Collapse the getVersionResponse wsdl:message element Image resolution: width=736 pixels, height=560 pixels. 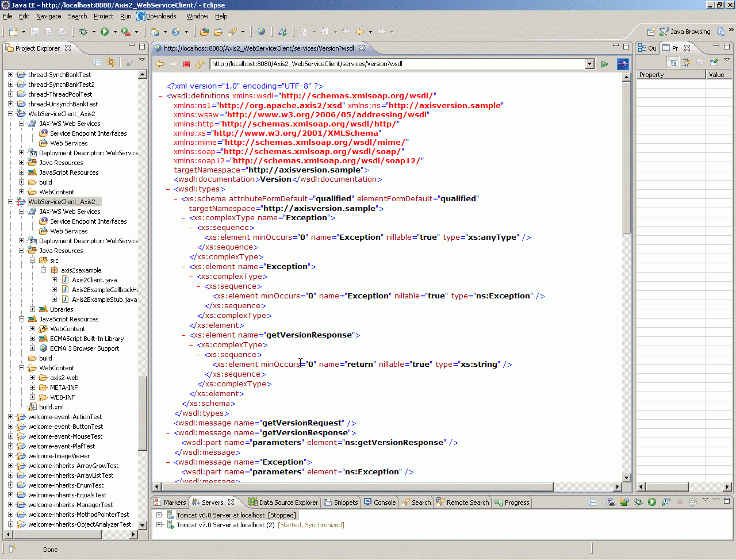click(168, 433)
